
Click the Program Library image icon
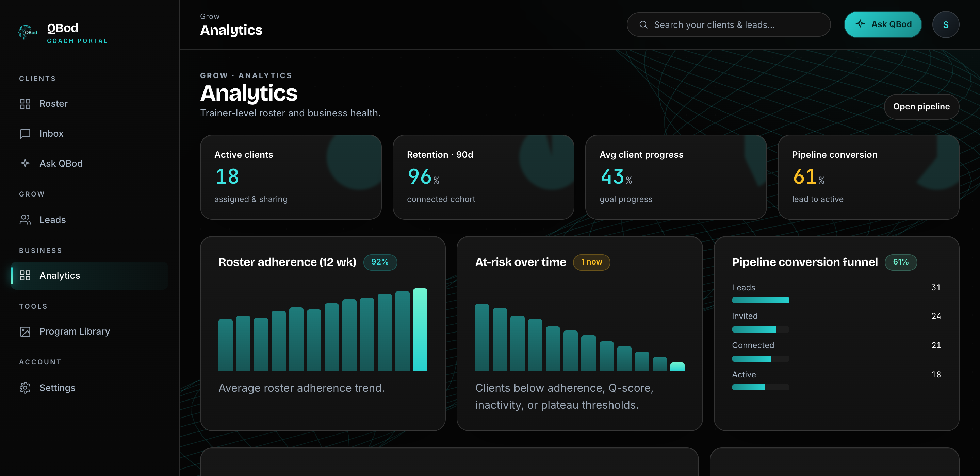tap(25, 331)
